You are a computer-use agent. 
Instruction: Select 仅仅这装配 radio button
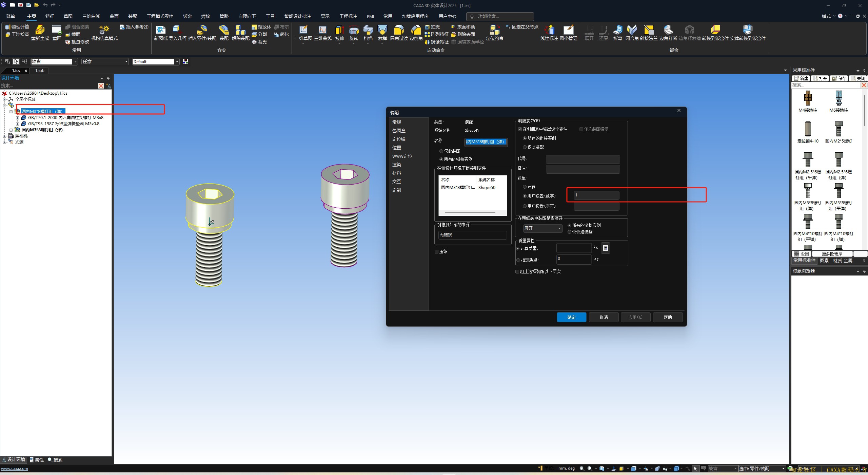569,232
